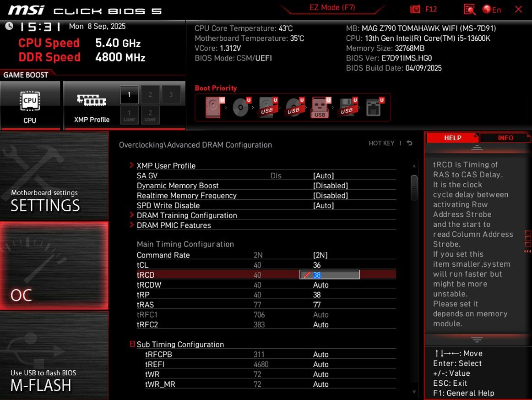Open M-FLASH BIOS flashing section
The height and width of the screenshot is (400, 532).
(x=54, y=356)
